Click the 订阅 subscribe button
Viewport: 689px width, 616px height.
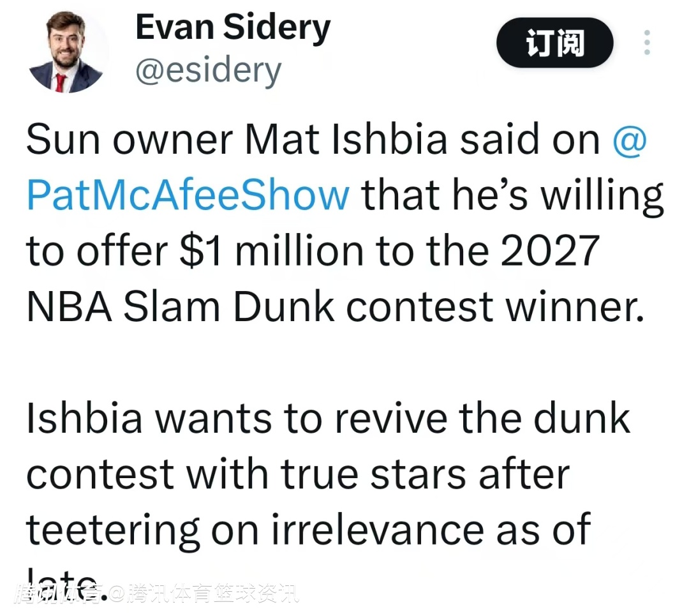click(x=554, y=43)
